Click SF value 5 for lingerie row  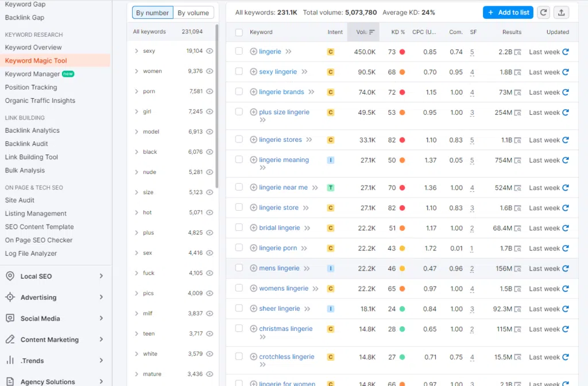click(x=472, y=52)
